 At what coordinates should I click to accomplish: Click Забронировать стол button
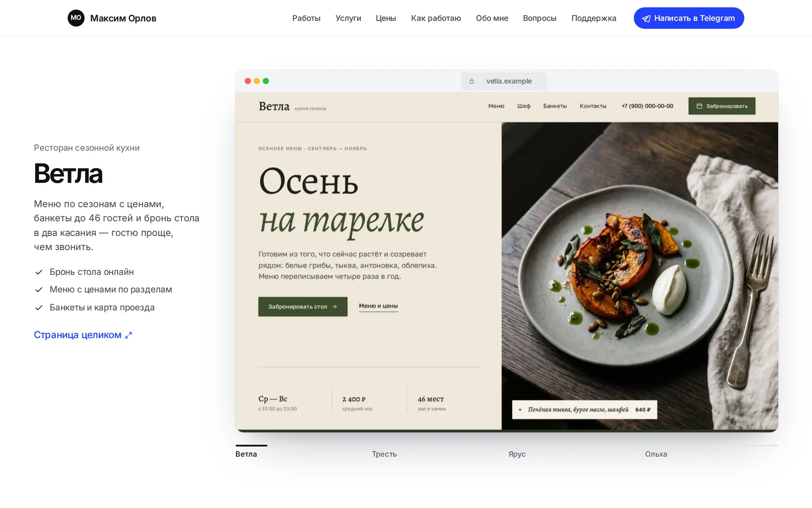coord(303,307)
